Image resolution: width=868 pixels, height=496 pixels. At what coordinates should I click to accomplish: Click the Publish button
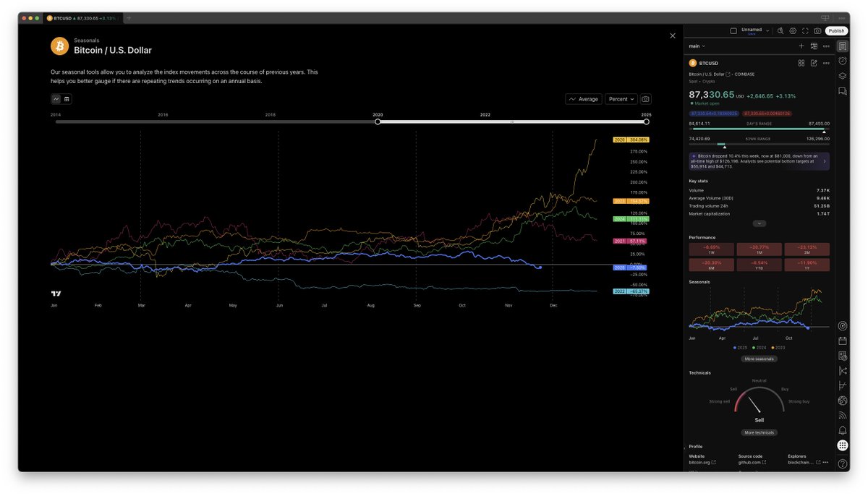[x=836, y=31]
